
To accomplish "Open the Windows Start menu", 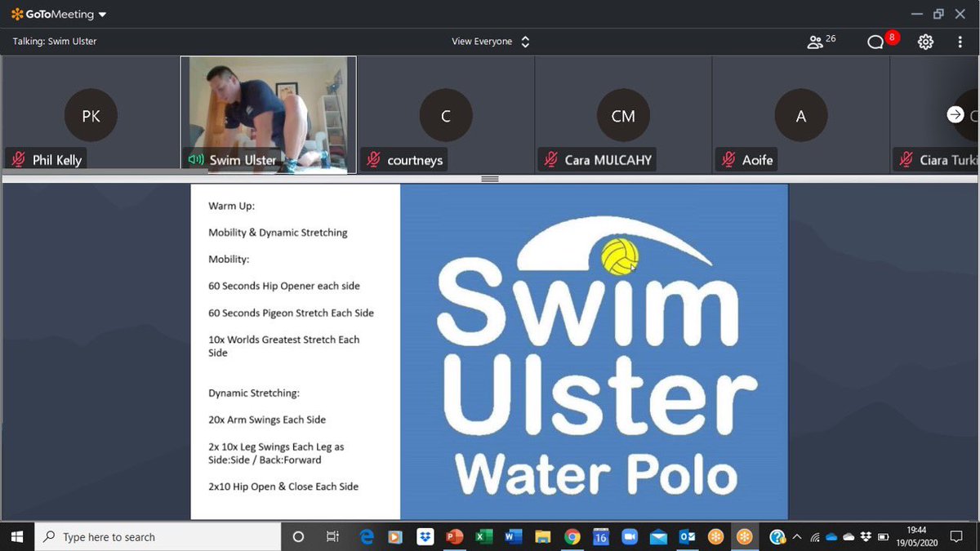I will point(18,536).
